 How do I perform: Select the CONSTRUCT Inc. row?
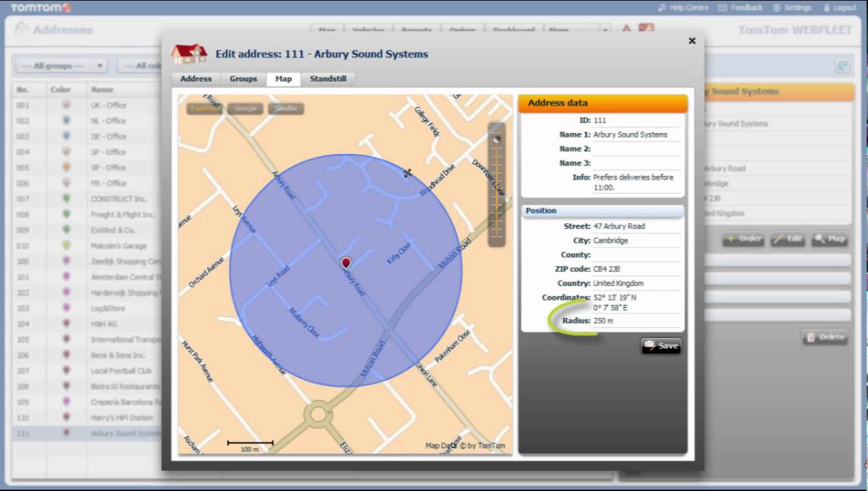[88, 198]
